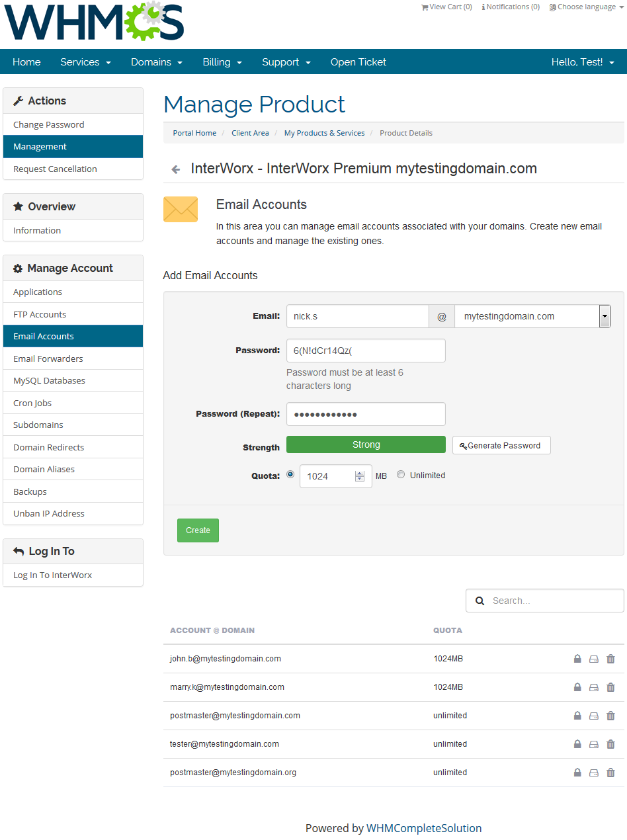The image size is (627, 840).
Task: Select Management in Actions sidebar
Action: (73, 147)
